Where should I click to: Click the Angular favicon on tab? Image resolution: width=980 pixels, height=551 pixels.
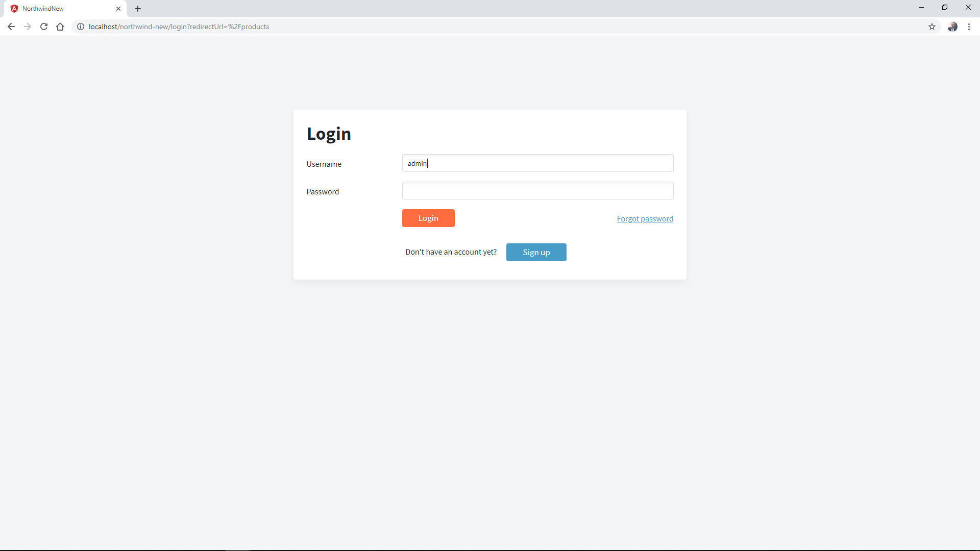click(14, 9)
